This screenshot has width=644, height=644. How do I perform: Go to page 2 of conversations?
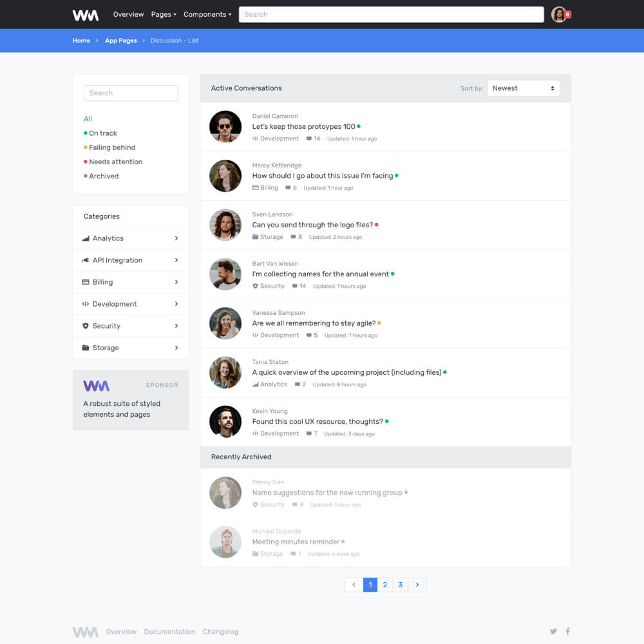pos(384,585)
